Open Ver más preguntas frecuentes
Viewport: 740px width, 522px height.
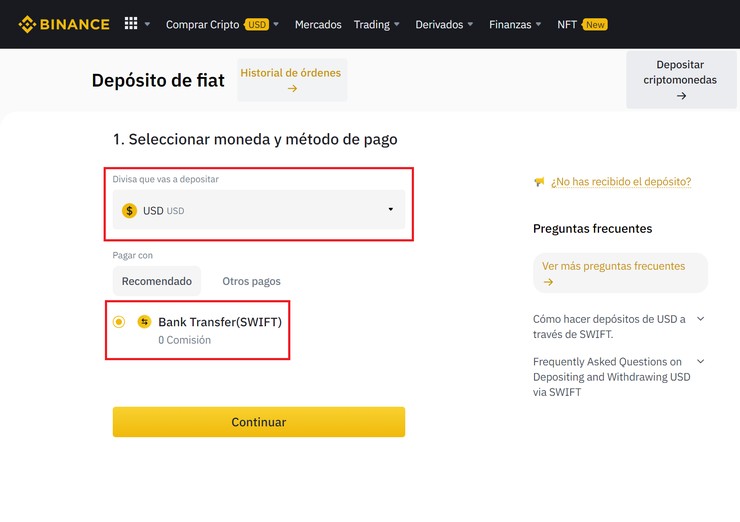click(620, 273)
